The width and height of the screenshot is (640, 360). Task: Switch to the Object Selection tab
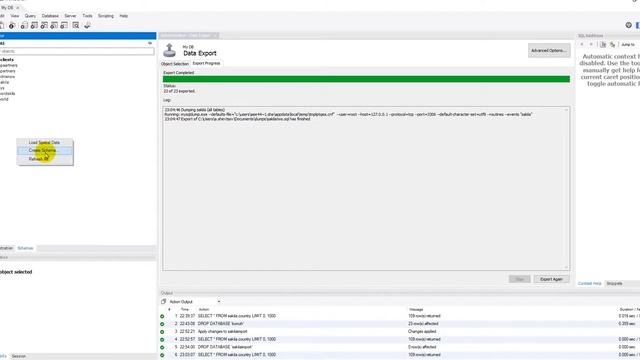[x=175, y=64]
